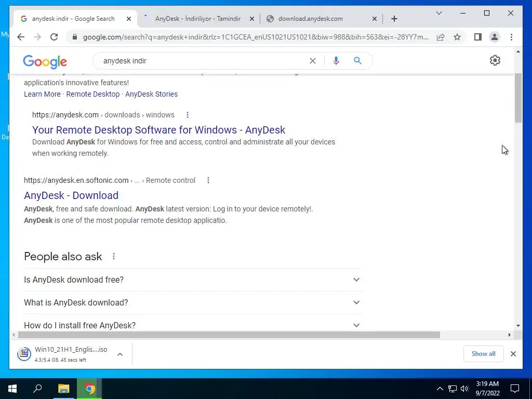Click the scroll down arrow
Screen dimensions: 532x399
(518, 326)
